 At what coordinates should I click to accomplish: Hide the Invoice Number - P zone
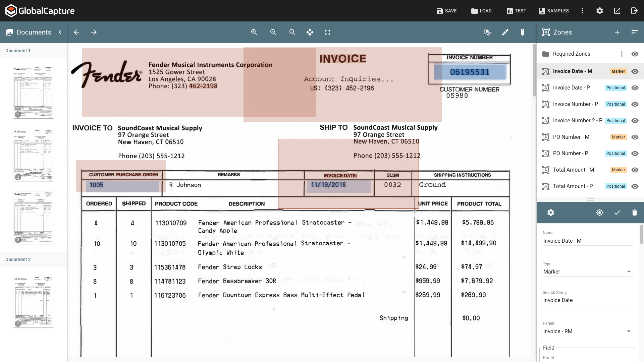tap(635, 104)
